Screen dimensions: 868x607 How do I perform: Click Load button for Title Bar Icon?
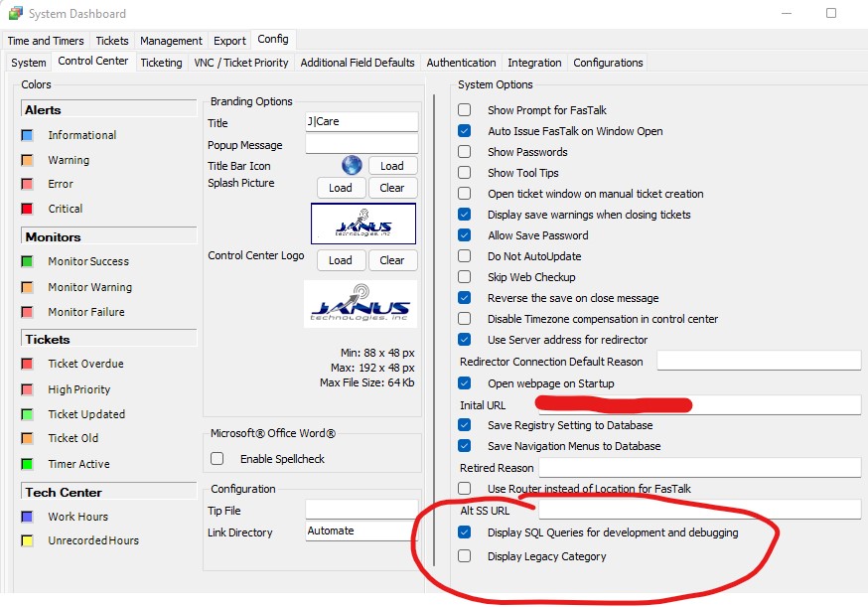pyautogui.click(x=392, y=166)
